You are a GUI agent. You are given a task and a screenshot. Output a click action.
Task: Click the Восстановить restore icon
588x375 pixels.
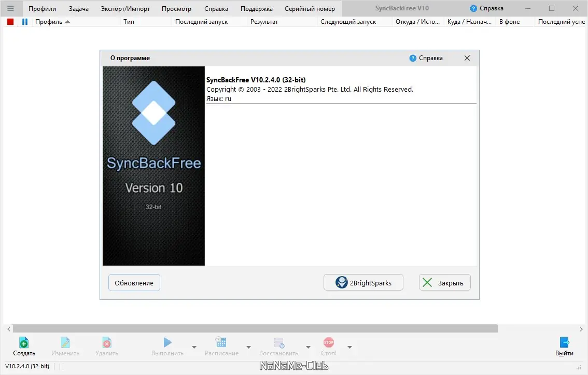279,342
